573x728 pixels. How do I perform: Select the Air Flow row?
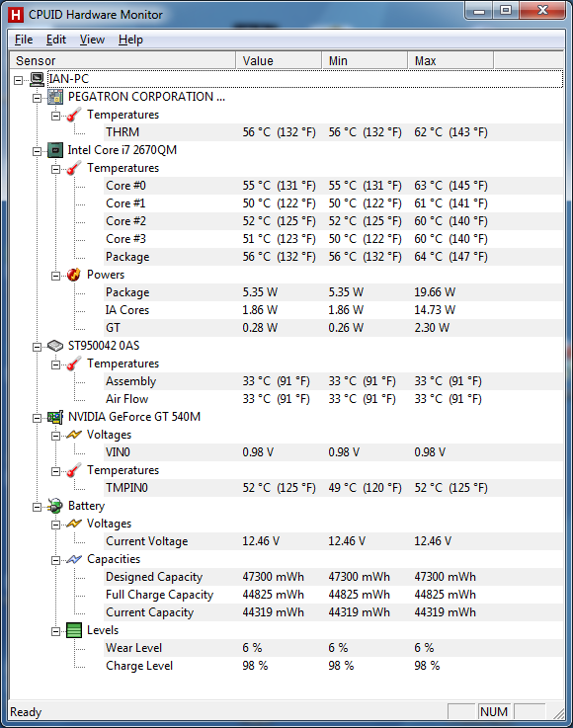pyautogui.click(x=333, y=399)
